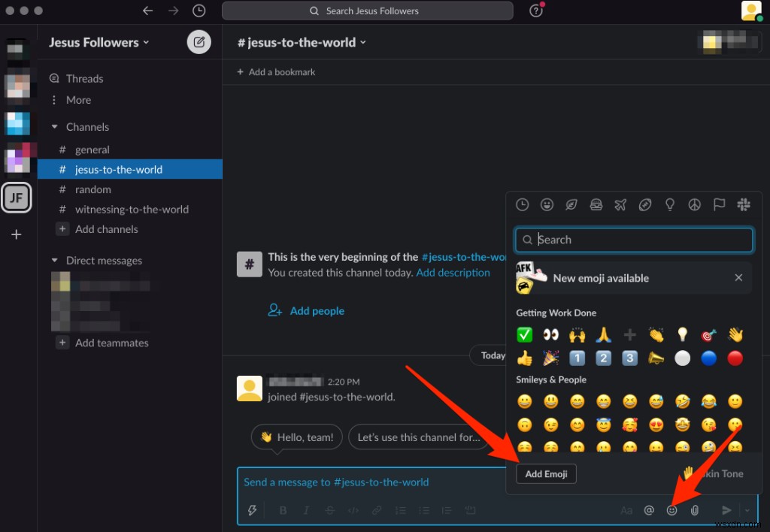
Task: Open the Smileys category in emoji picker
Action: coord(547,204)
